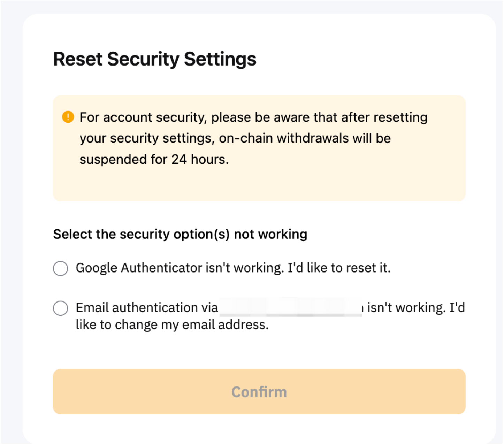This screenshot has width=504, height=444.
Task: Click "please be aware that after resetting" text
Action: [319, 117]
